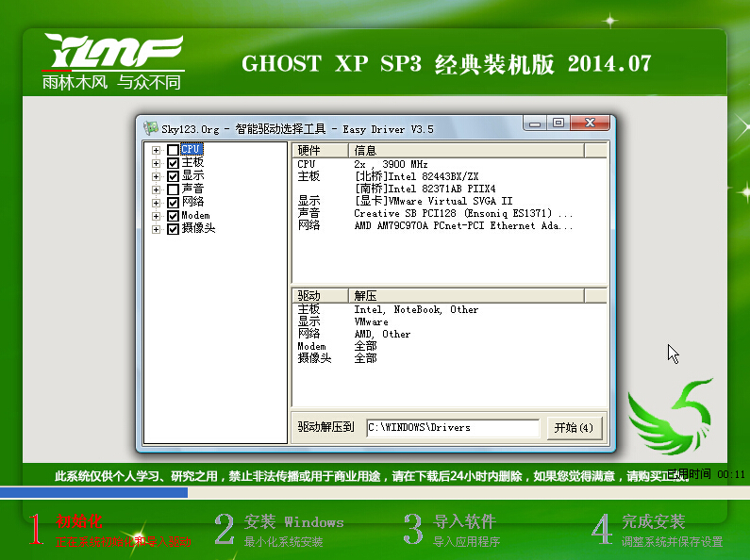Select the 声音 tree label
This screenshot has height=560, width=750.
192,189
